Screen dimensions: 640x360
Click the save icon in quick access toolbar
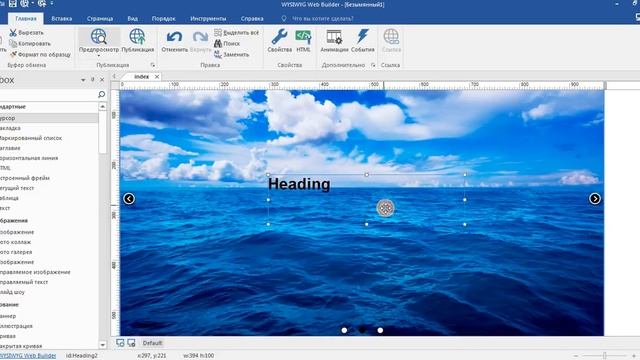13,4
